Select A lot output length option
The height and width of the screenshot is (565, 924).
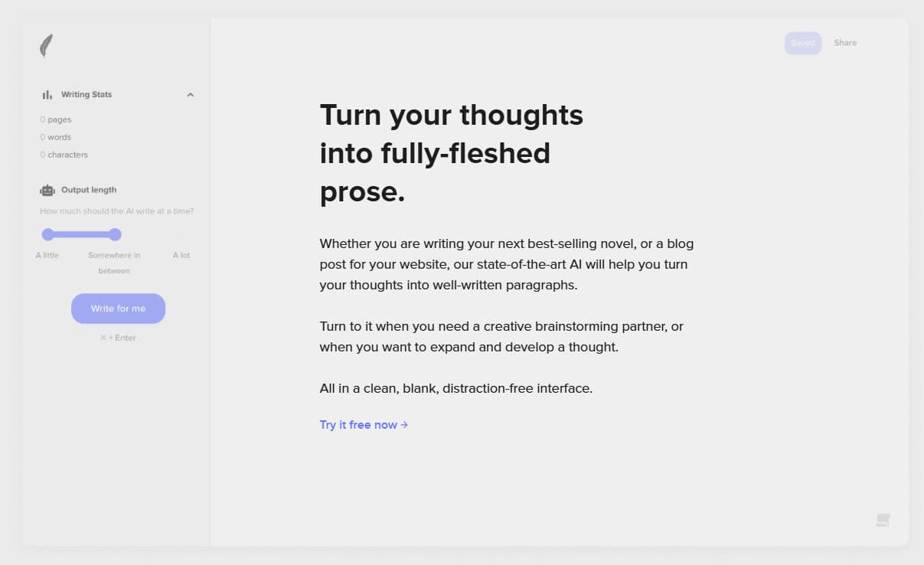181,255
